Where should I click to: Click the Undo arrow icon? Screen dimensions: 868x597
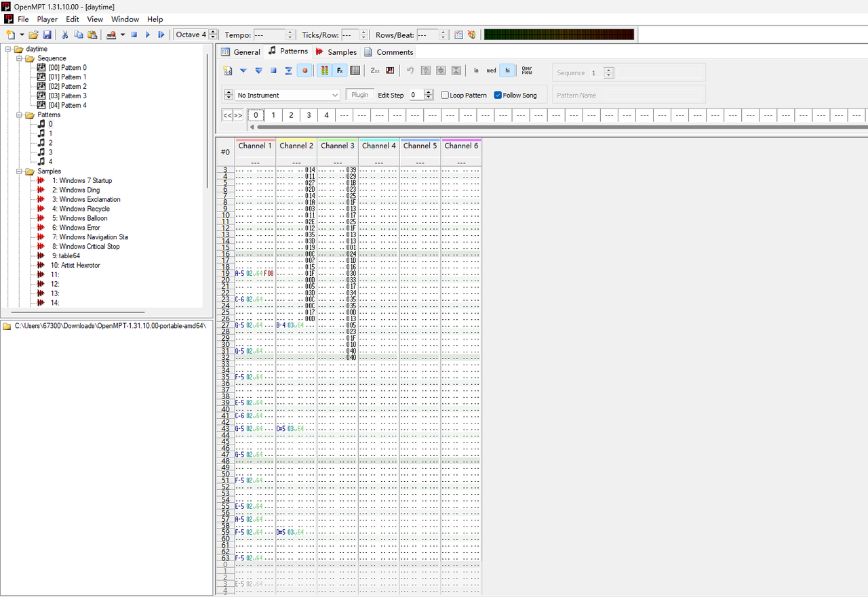pyautogui.click(x=410, y=70)
